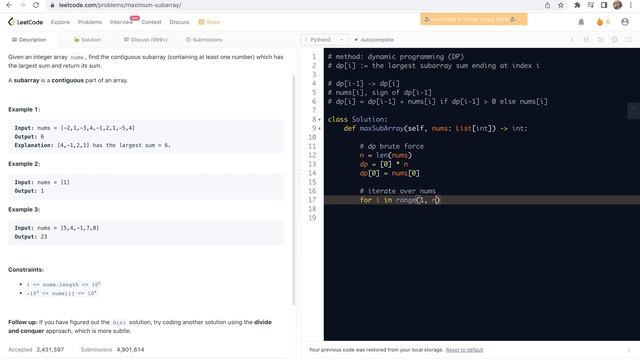
Task: Reload the LeetCode page
Action: point(36,5)
